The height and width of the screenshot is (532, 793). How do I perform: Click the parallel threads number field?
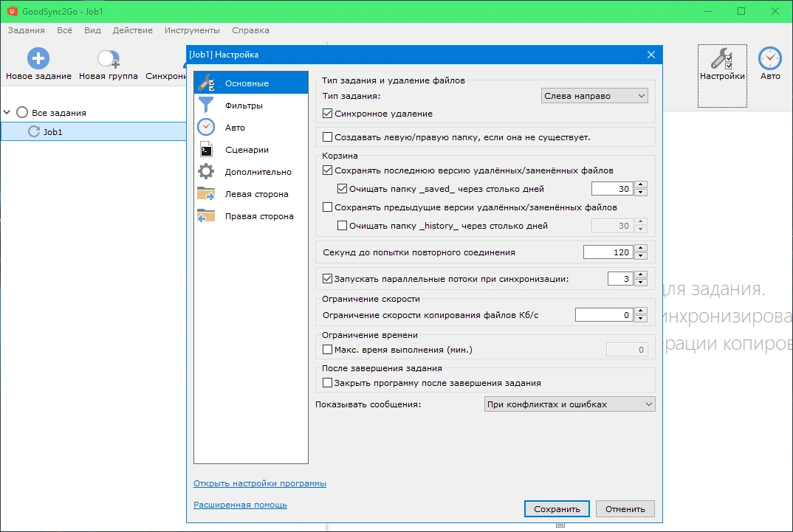coord(620,279)
